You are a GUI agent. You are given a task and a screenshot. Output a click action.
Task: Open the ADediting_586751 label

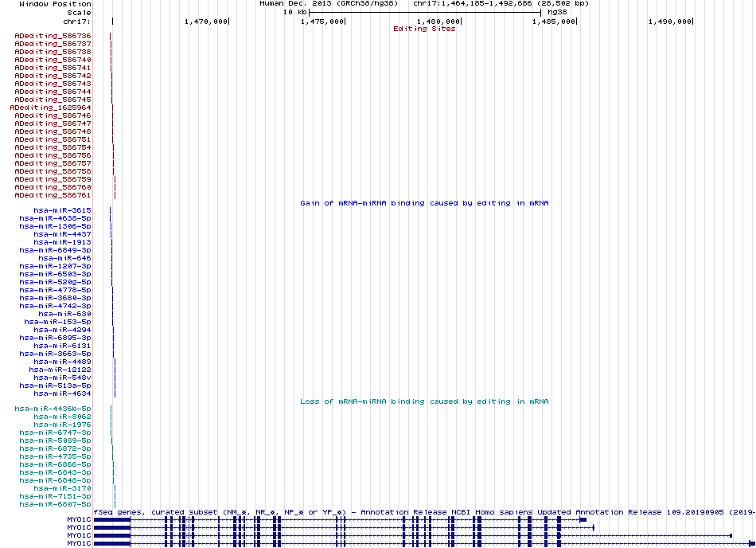click(x=53, y=139)
